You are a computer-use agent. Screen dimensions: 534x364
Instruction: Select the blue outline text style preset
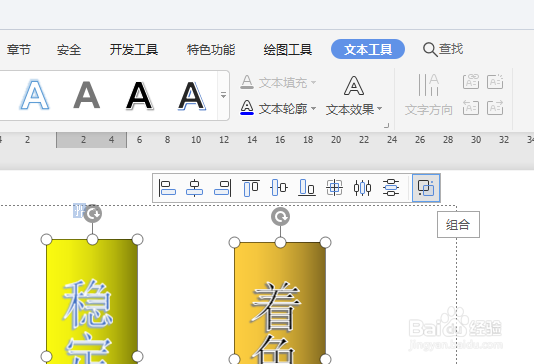(x=34, y=95)
